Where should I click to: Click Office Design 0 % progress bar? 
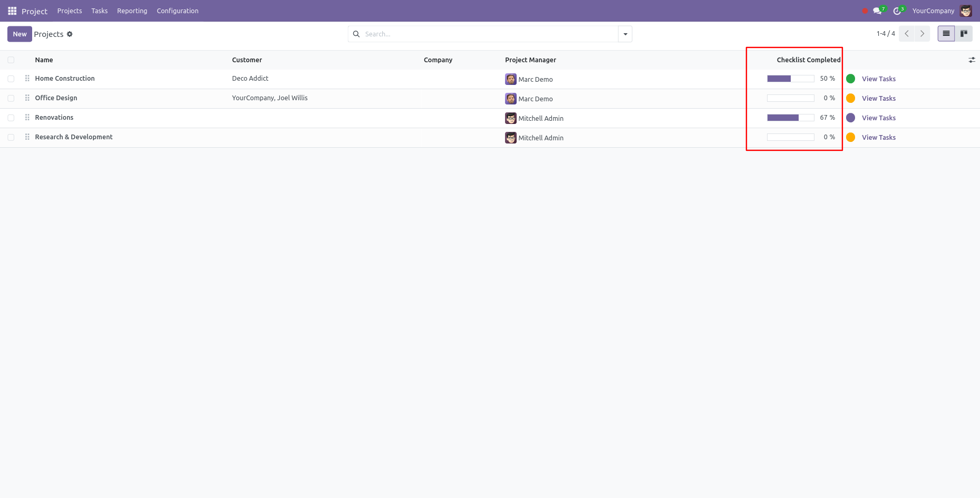(791, 98)
